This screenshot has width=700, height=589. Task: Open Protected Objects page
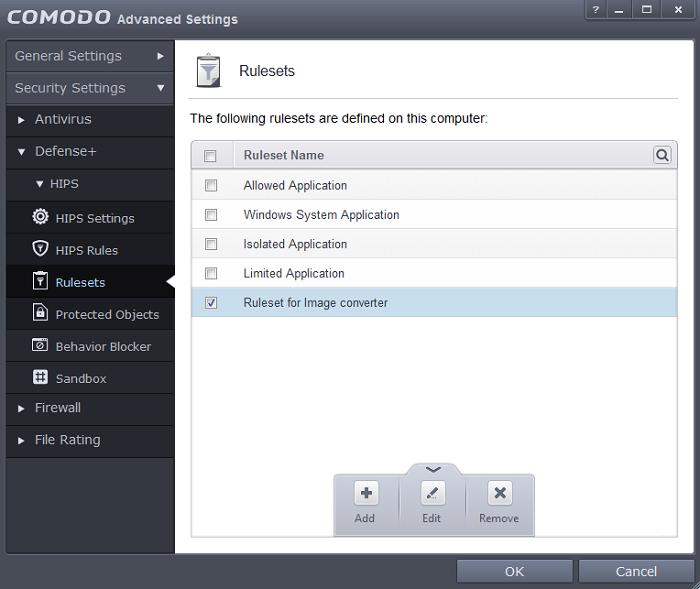click(x=90, y=314)
